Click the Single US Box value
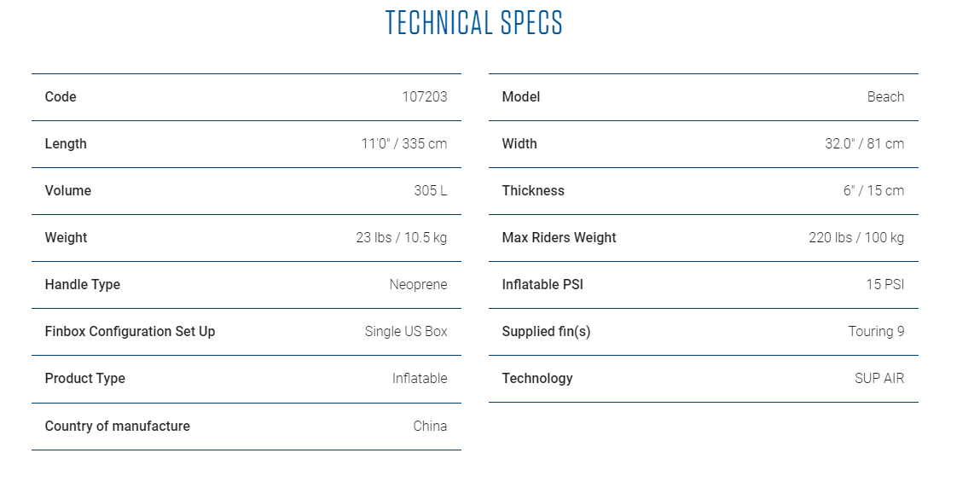Image resolution: width=980 pixels, height=482 pixels. [406, 331]
